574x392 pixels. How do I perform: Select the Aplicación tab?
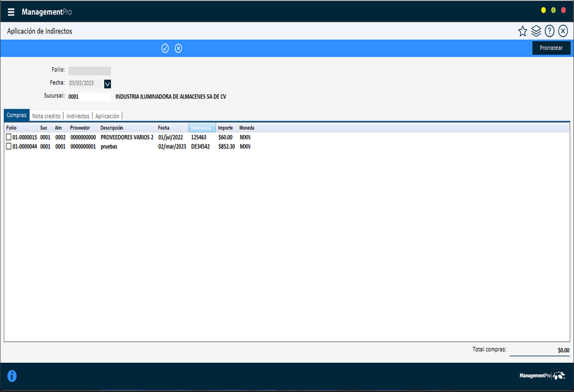click(x=107, y=116)
